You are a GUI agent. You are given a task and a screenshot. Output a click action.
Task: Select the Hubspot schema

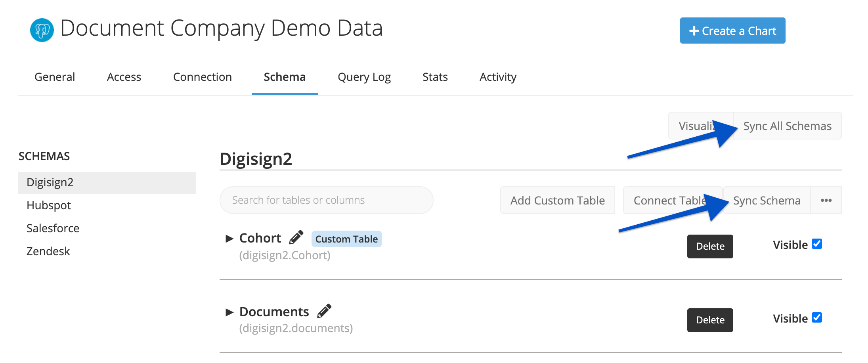(49, 205)
